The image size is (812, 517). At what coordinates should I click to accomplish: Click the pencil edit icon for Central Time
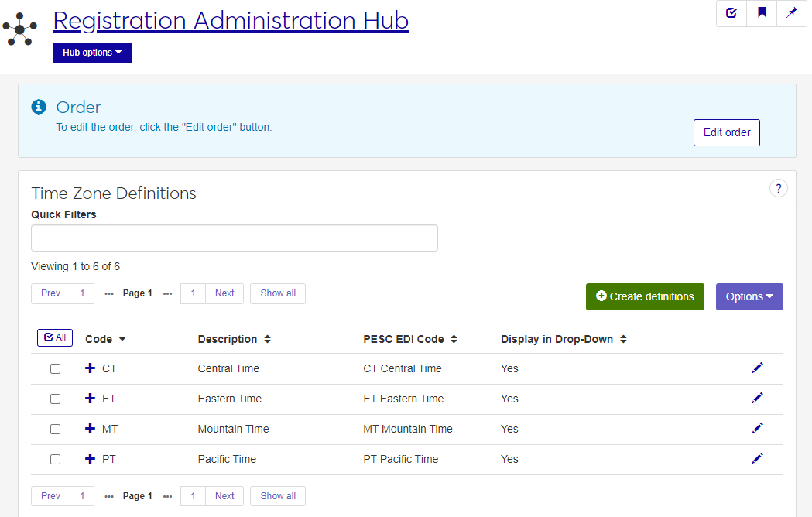[x=757, y=368]
